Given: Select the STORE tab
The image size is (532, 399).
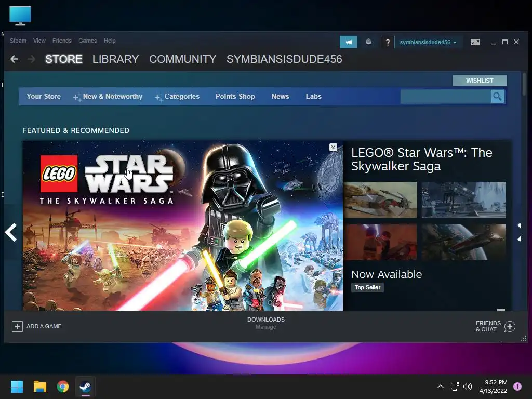Looking at the screenshot, I should tap(64, 59).
